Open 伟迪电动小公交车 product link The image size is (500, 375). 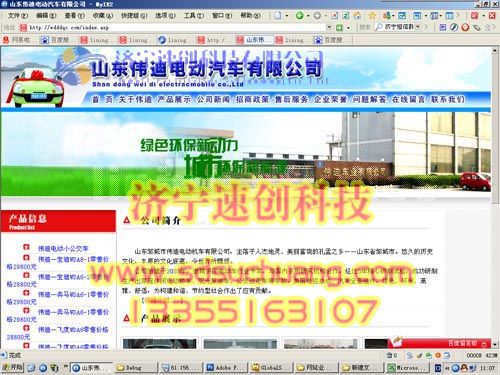(63, 248)
